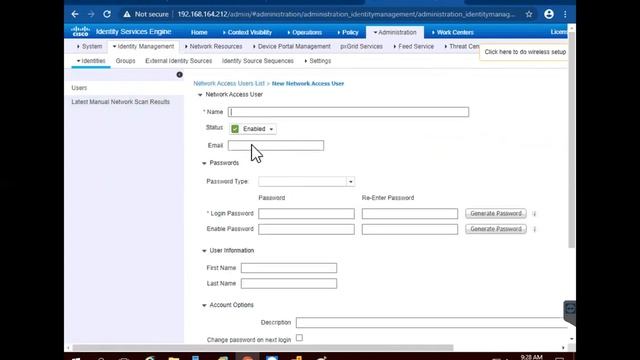Click the sidebar collapse round icon

180,75
